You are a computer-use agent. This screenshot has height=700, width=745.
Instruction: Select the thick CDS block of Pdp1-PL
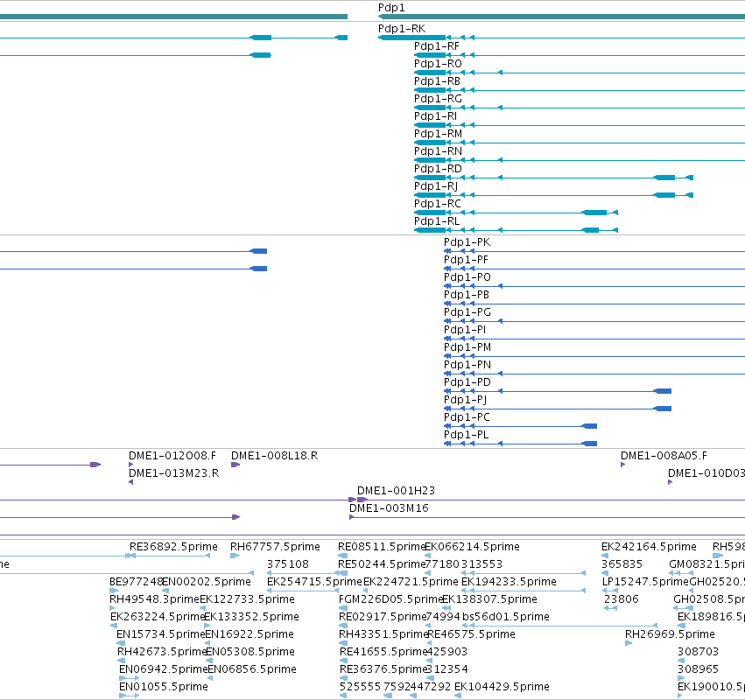coord(589,444)
